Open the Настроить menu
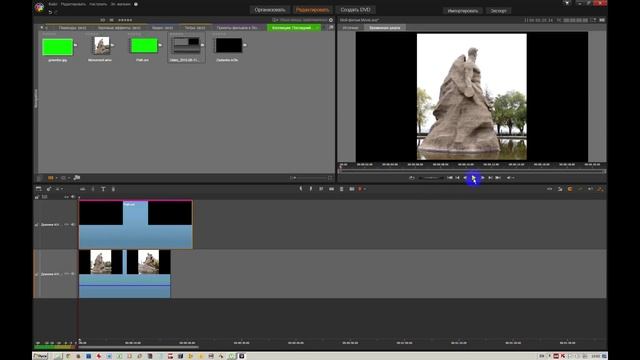The height and width of the screenshot is (360, 640). [x=98, y=4]
